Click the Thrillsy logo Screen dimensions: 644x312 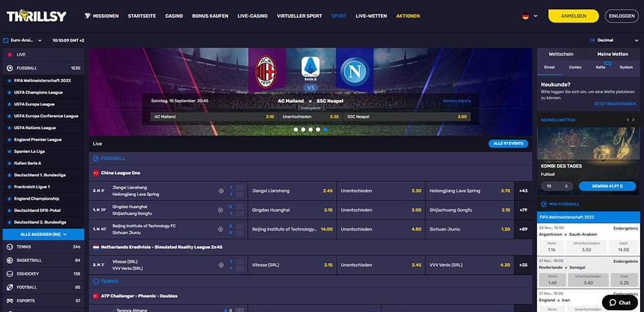(36, 16)
